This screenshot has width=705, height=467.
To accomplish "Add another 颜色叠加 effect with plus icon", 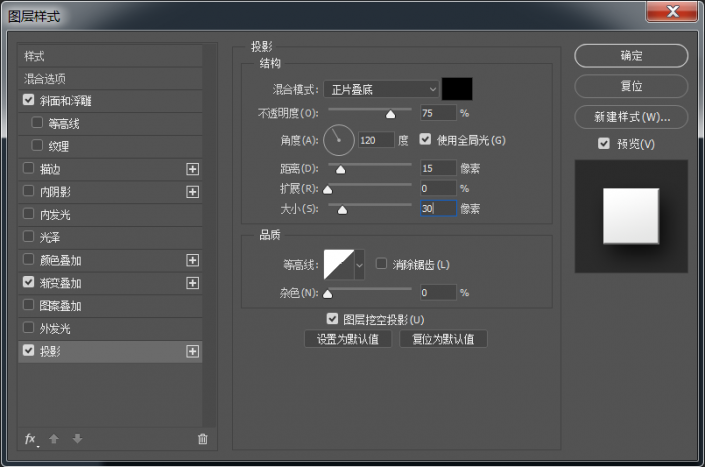I will (192, 260).
